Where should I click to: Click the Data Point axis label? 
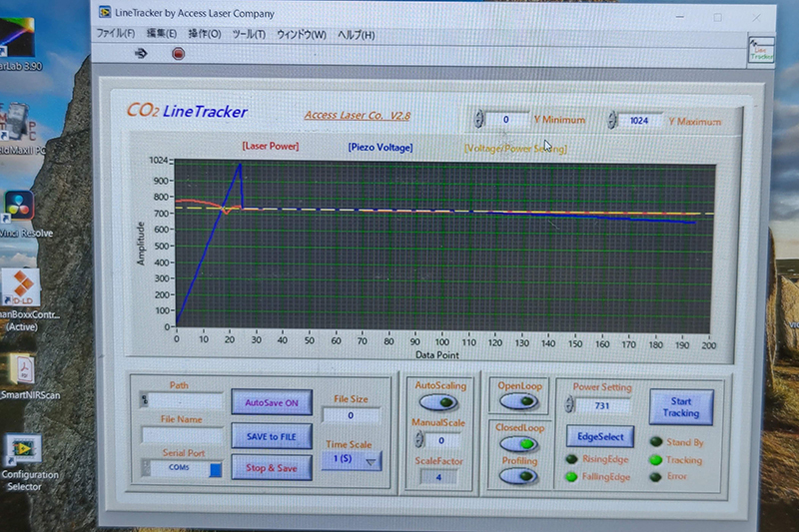(437, 355)
